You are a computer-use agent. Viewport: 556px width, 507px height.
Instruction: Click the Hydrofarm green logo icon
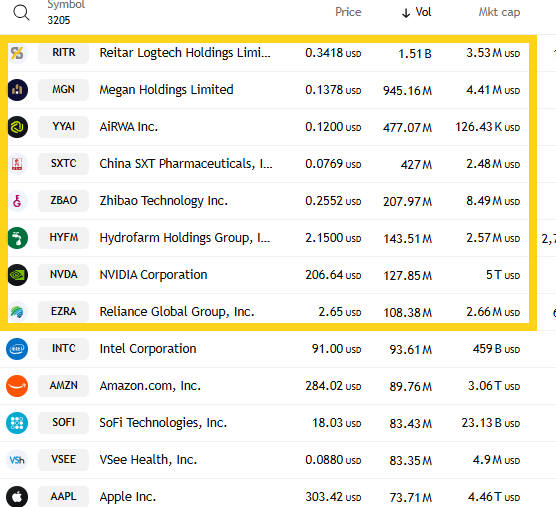18,238
